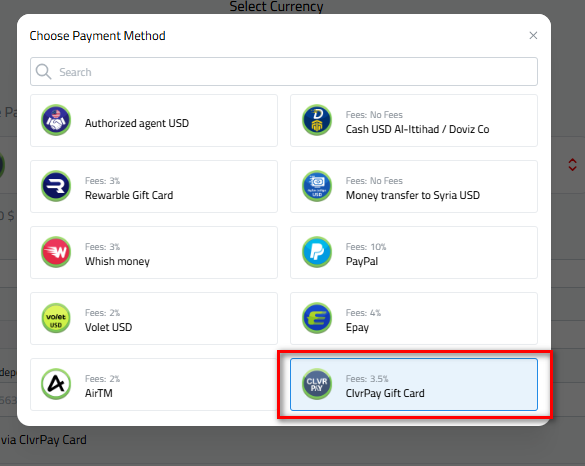Open the red up-down arrow selector behind the dialog
This screenshot has width=585, height=466.
[x=572, y=165]
